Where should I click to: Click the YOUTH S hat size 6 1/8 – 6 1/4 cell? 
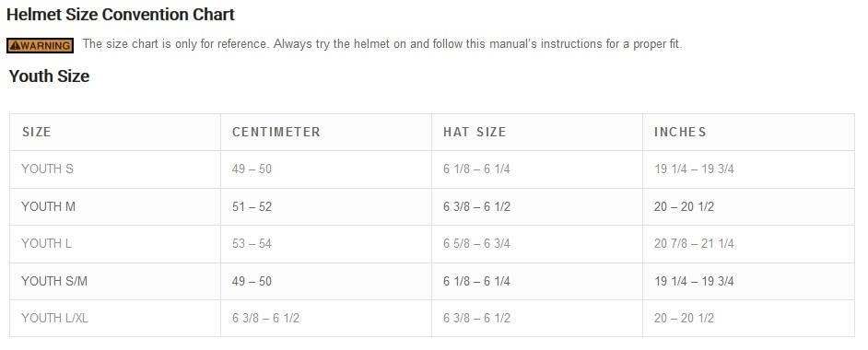(476, 169)
